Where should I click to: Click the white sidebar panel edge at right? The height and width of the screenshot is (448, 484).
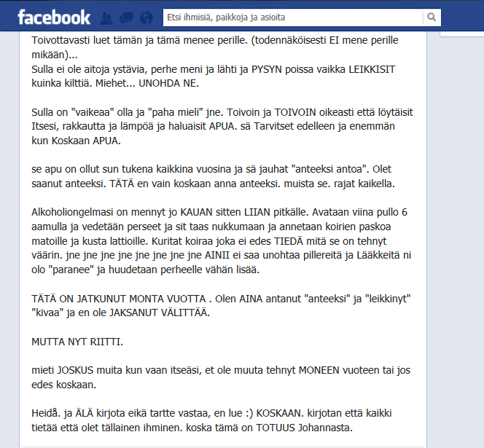click(x=462, y=34)
